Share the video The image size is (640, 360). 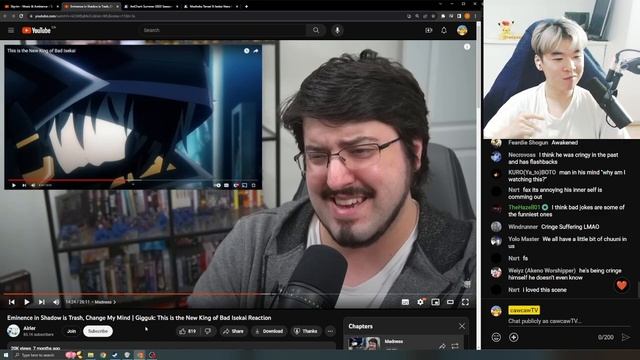[x=233, y=331]
